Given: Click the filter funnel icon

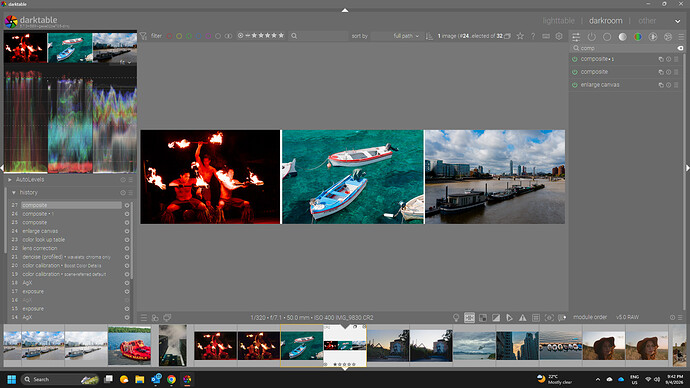Looking at the screenshot, I should coord(143,36).
